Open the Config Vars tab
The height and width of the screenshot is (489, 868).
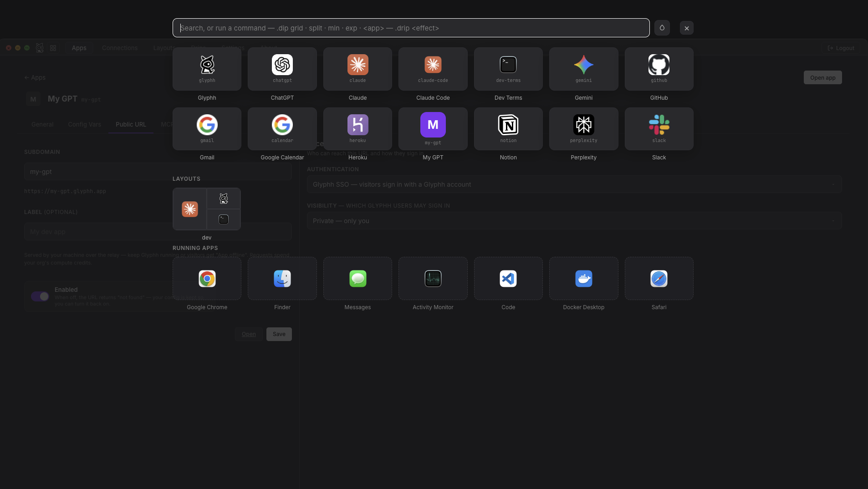[x=85, y=124]
